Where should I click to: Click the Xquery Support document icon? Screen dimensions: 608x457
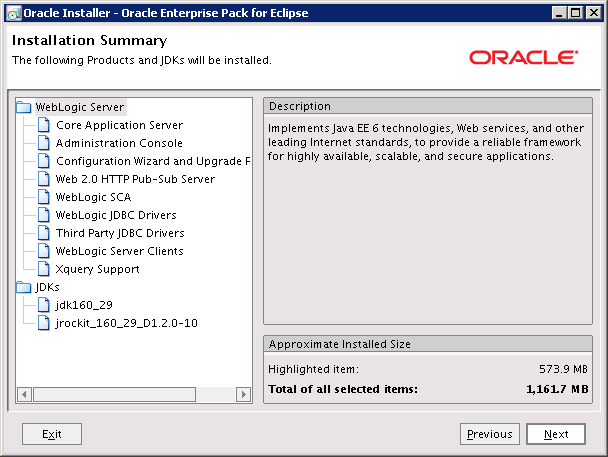point(43,269)
